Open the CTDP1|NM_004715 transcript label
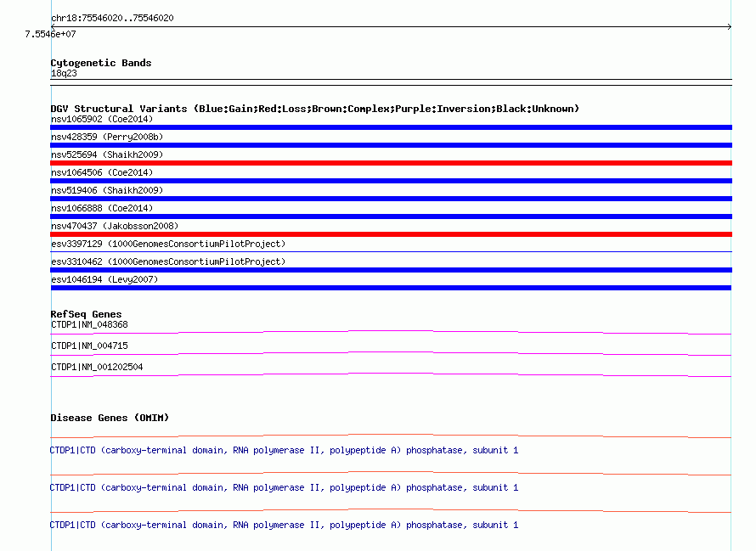The width and height of the screenshot is (756, 551). pyautogui.click(x=90, y=346)
